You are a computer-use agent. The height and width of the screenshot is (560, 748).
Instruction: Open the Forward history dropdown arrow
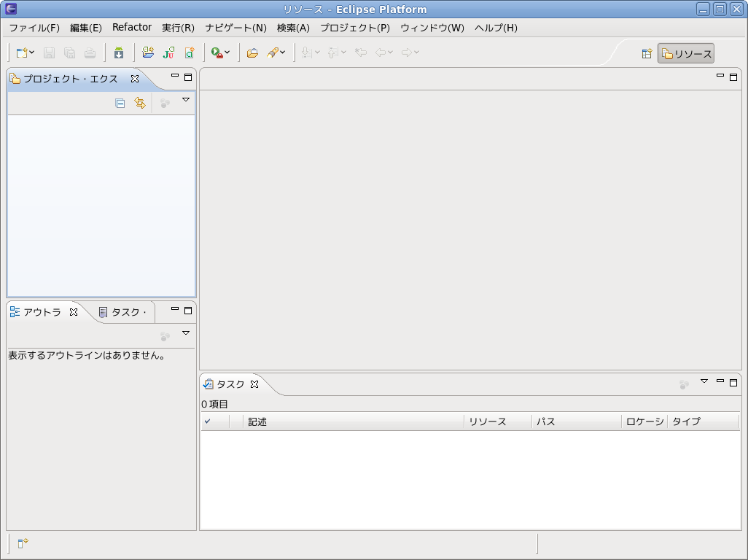point(416,52)
